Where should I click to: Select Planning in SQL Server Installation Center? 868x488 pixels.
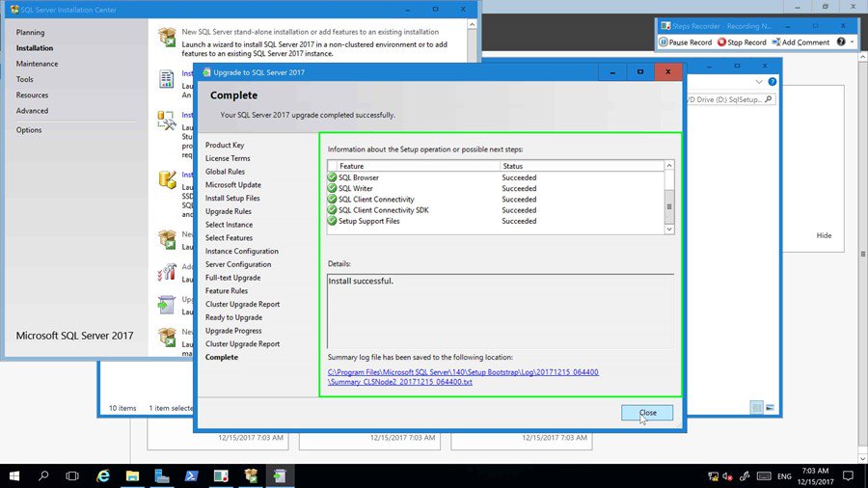[31, 32]
